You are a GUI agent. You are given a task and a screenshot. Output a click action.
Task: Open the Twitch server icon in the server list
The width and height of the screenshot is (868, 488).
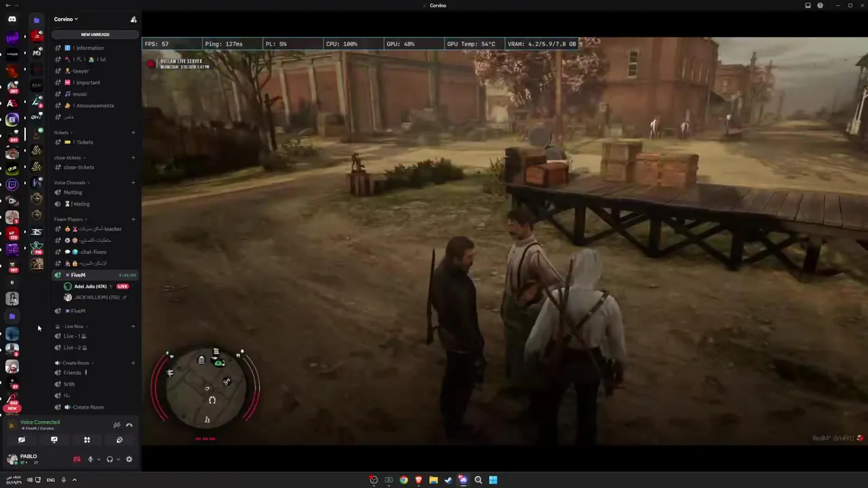(12, 184)
